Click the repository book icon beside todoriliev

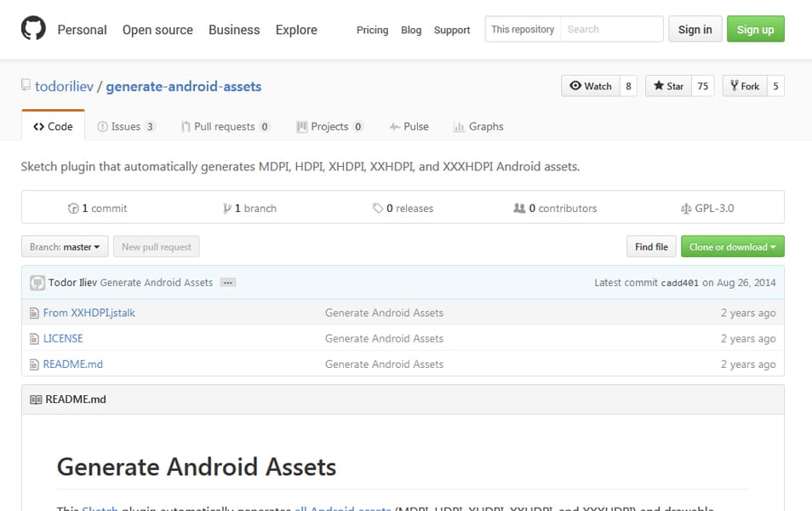click(26, 84)
